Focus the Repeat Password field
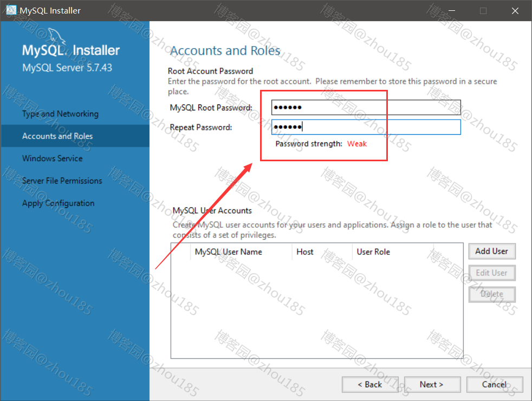This screenshot has width=532, height=401. click(x=366, y=127)
